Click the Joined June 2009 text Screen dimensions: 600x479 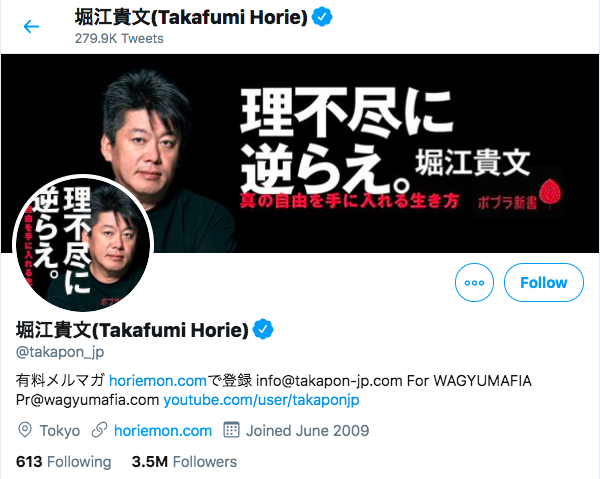[307, 431]
